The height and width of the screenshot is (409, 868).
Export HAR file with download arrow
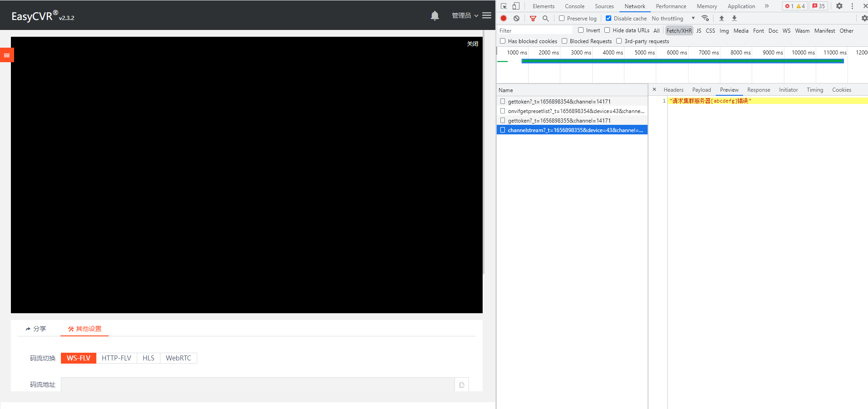(734, 18)
